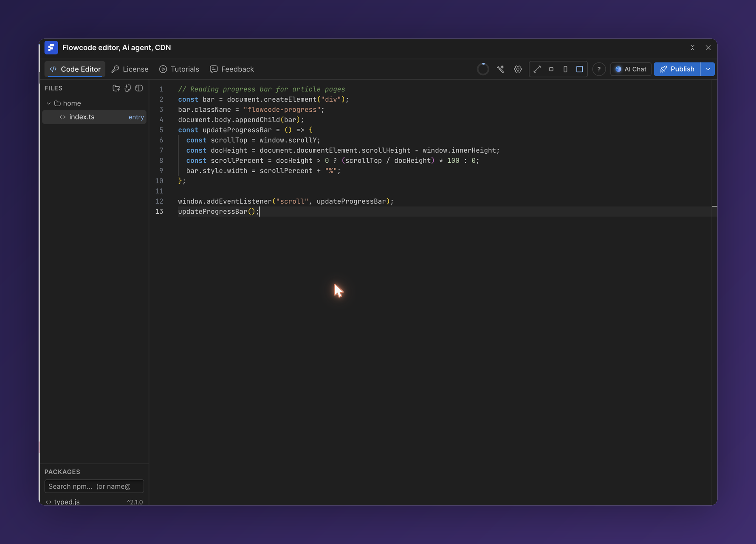The image size is (756, 544).
Task: Open the License tab
Action: coord(130,69)
